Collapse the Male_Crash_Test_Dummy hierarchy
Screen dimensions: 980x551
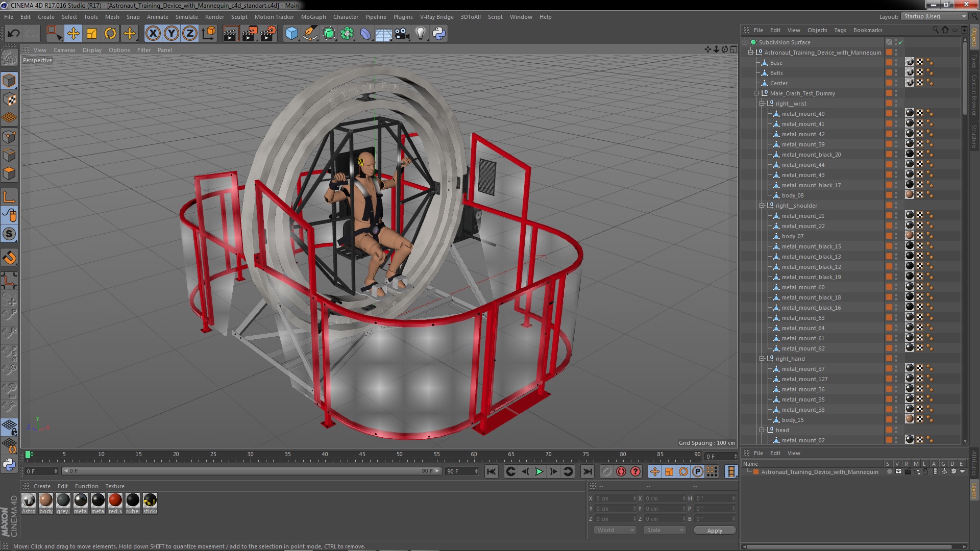click(756, 93)
